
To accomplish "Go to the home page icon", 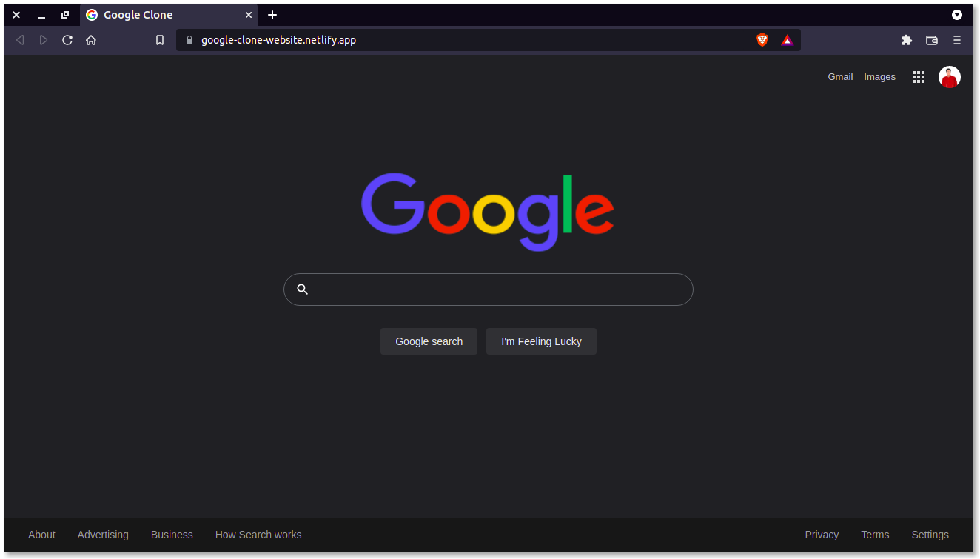I will pos(91,40).
